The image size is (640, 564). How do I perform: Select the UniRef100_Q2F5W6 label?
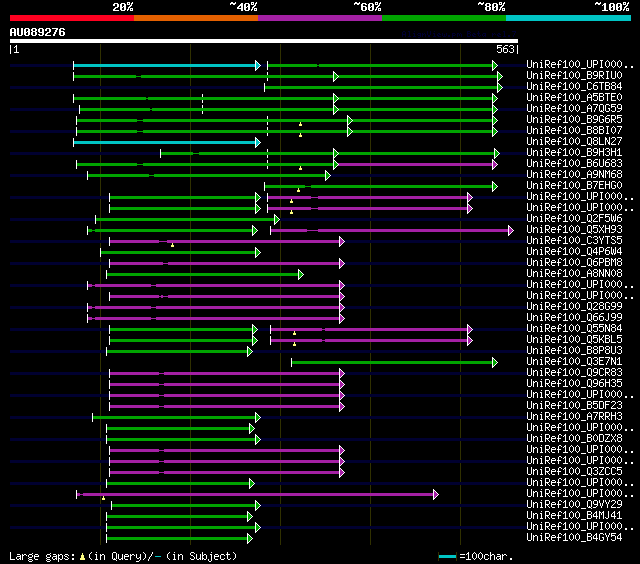(574, 219)
